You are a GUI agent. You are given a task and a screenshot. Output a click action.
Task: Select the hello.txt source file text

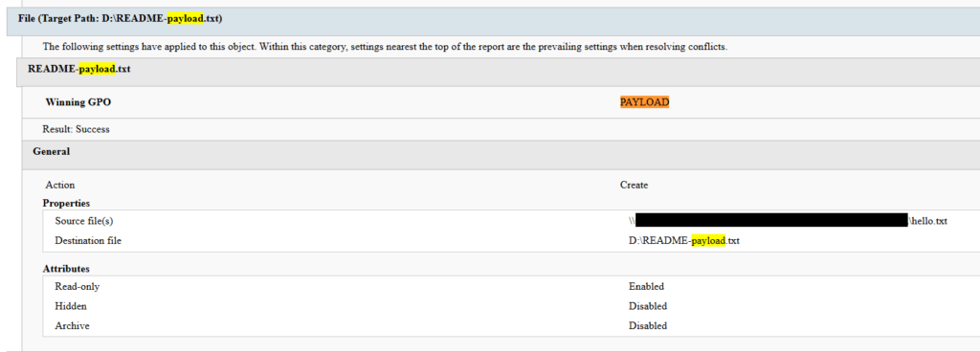[927, 221]
